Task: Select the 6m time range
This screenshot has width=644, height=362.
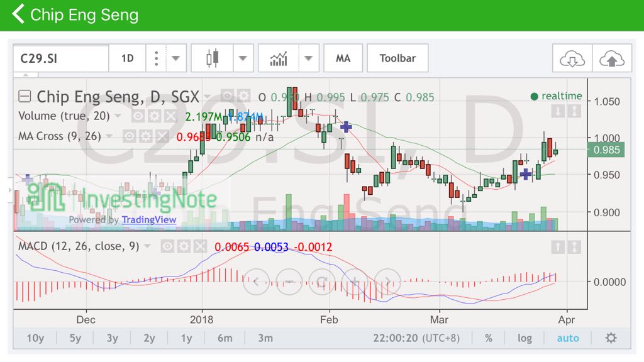Action: 225,338
